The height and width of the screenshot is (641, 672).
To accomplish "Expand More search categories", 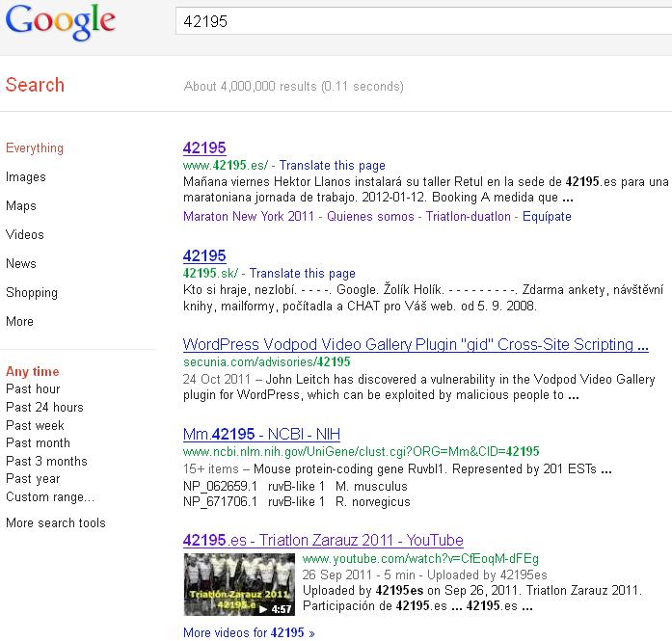I will coord(19,322).
